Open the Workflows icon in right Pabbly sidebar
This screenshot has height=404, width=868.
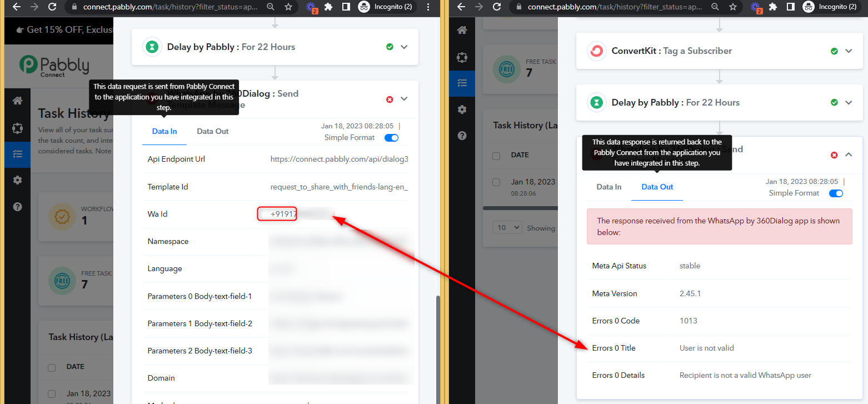pos(462,57)
